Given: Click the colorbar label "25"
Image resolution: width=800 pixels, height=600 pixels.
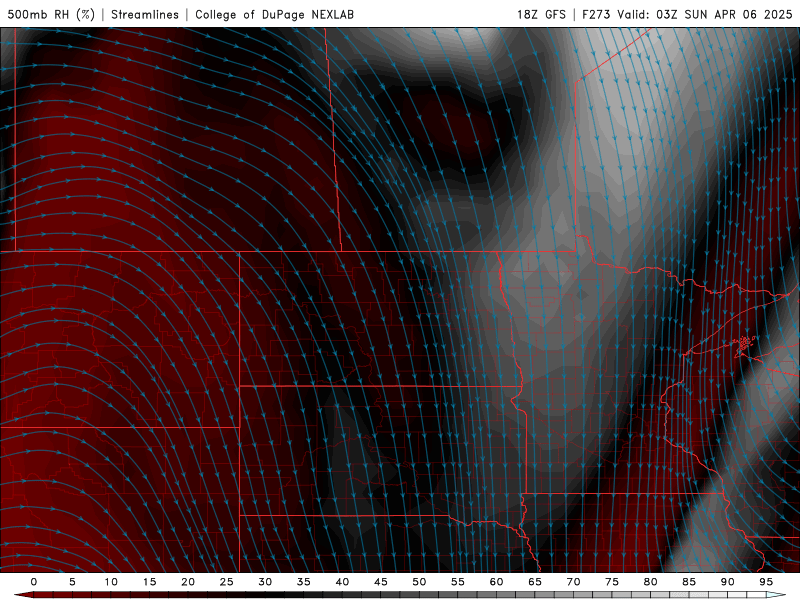Looking at the screenshot, I should [226, 582].
